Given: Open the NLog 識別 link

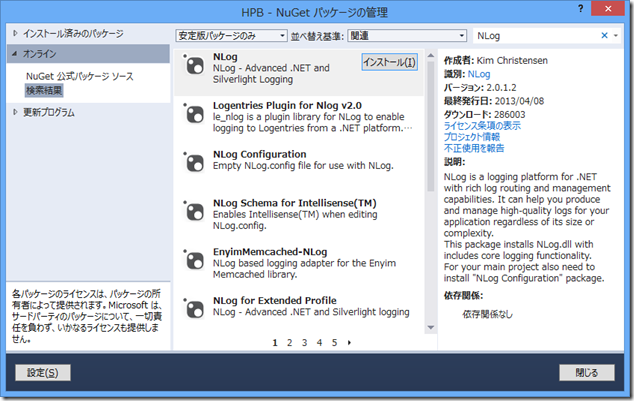Looking at the screenshot, I should pyautogui.click(x=479, y=74).
